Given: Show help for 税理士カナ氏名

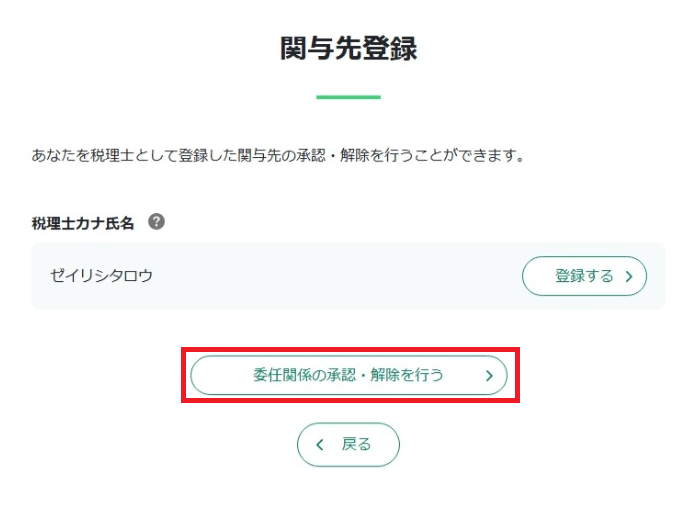Looking at the screenshot, I should 156,222.
